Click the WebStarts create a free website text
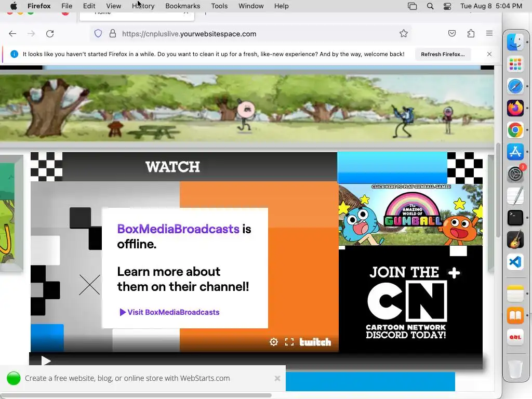The height and width of the screenshot is (399, 532). (x=127, y=378)
